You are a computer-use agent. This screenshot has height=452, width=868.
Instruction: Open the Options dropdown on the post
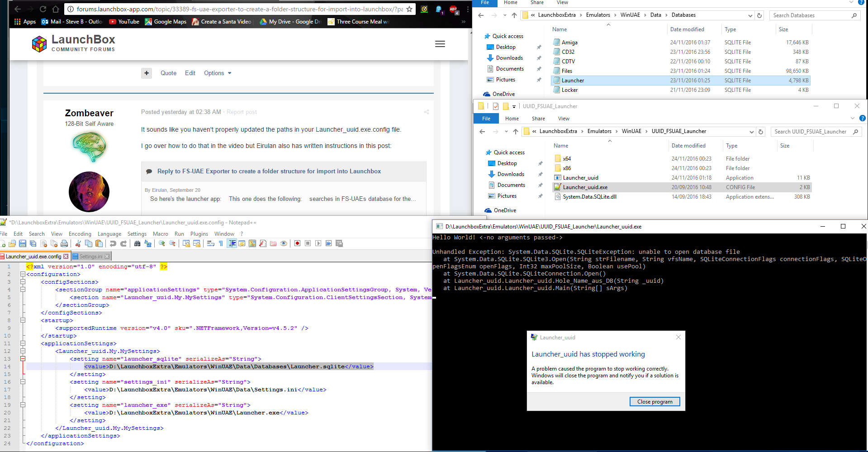pyautogui.click(x=217, y=73)
